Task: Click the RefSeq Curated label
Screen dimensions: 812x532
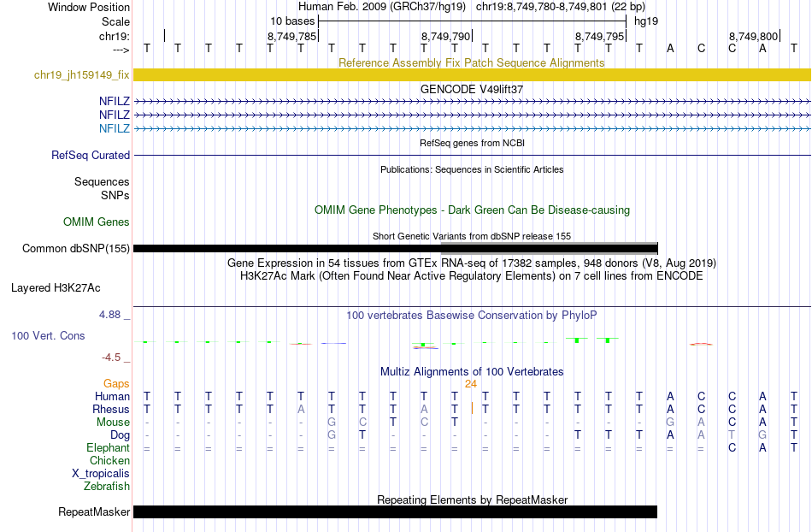Action: point(91,155)
